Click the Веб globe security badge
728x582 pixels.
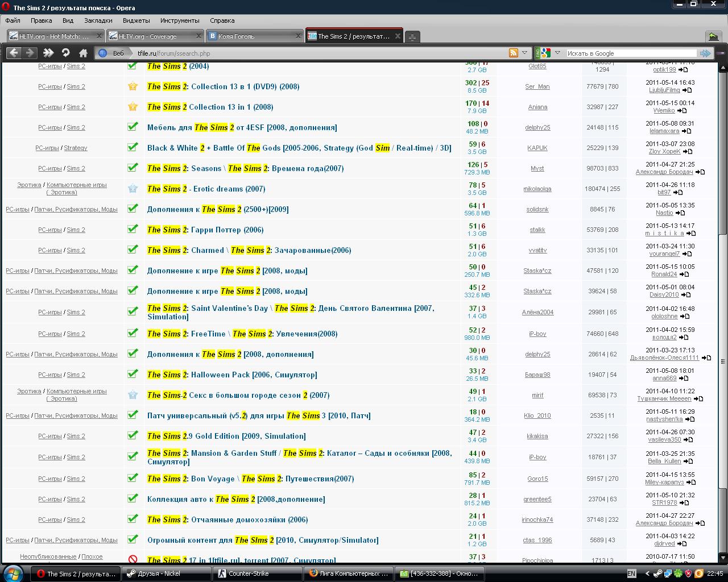(111, 53)
